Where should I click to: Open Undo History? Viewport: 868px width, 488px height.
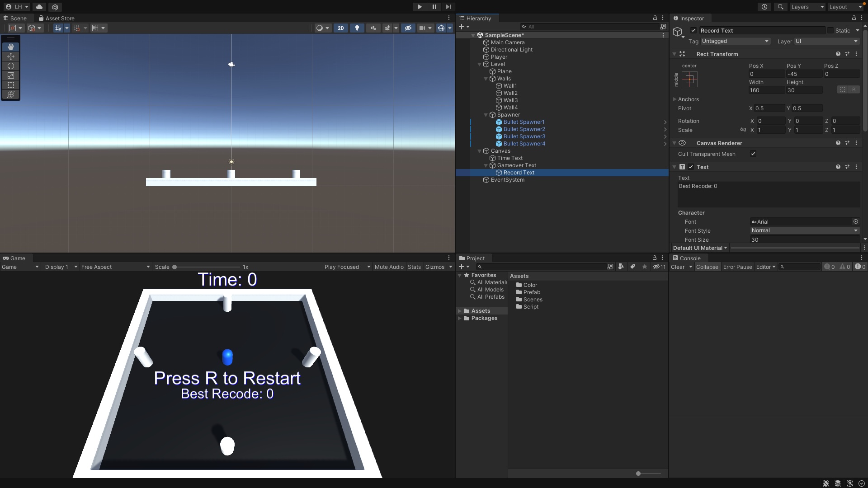pyautogui.click(x=764, y=7)
